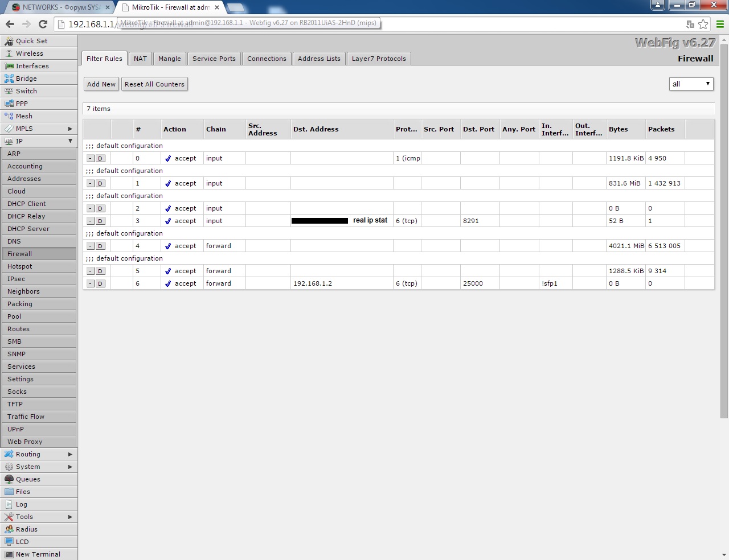Click the Quick Set icon in the sidebar

9,41
